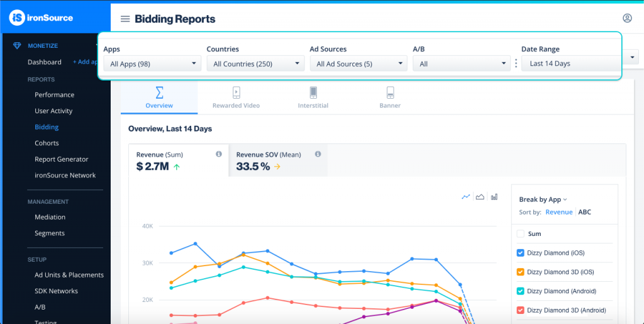This screenshot has height=324, width=644.
Task: Open the All Apps (98) dropdown
Action: [152, 64]
